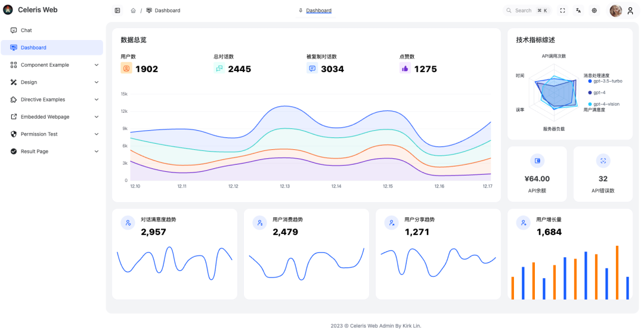The width and height of the screenshot is (644, 333).
Task: Click the 用户增长量 card icon
Action: (x=524, y=223)
